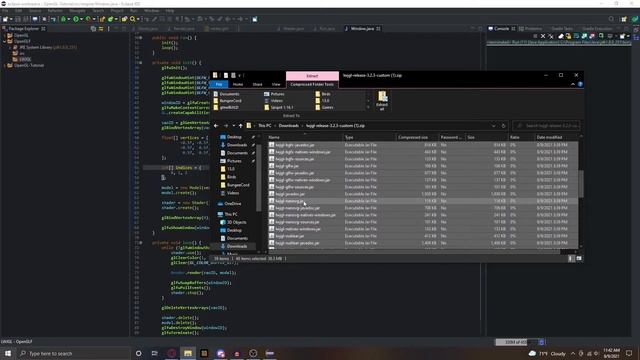Toggle console Scroll Lock
This screenshot has width=640, height=360.
pos(568,36)
